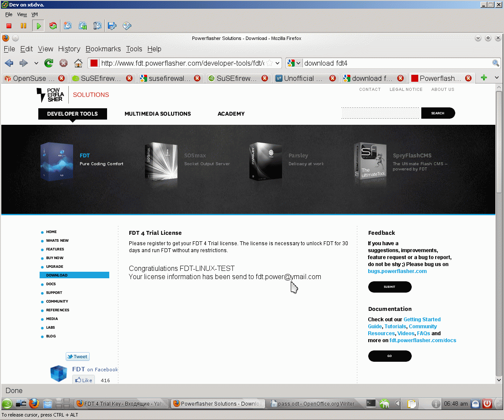Select WHATS NEW in the side menu
Screen dimensions: 504x420
[57, 240]
